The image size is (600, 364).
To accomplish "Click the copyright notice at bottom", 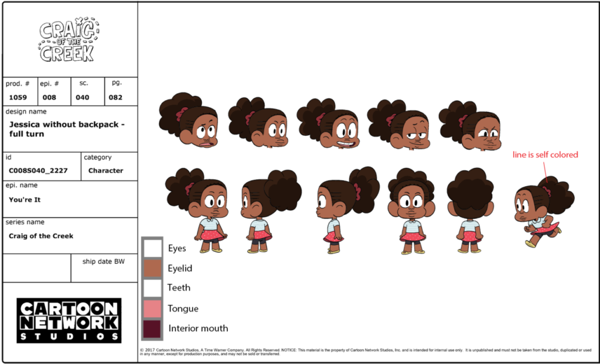I will point(366,352).
